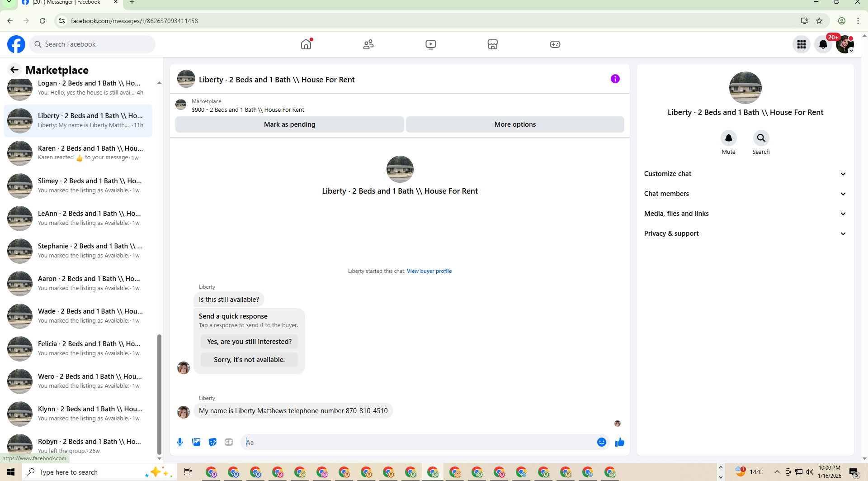The height and width of the screenshot is (481, 868).
Task: Click the listing thumbnail in right panel
Action: [745, 88]
